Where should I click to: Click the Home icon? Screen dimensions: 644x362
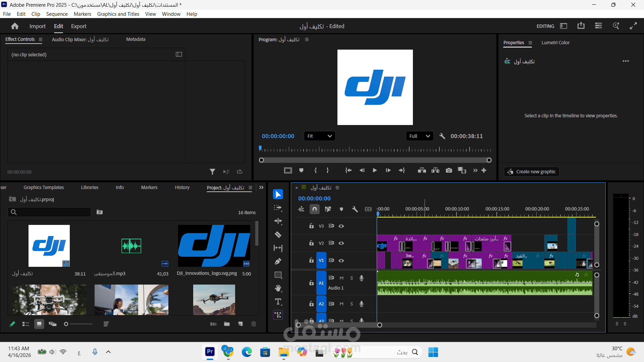click(15, 26)
